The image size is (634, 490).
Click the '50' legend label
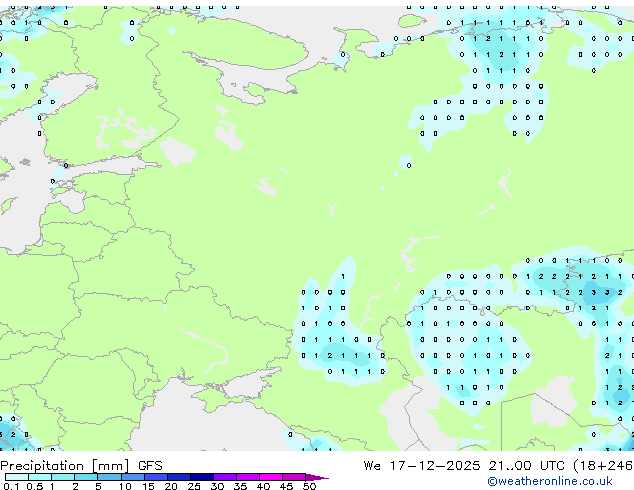click(309, 486)
